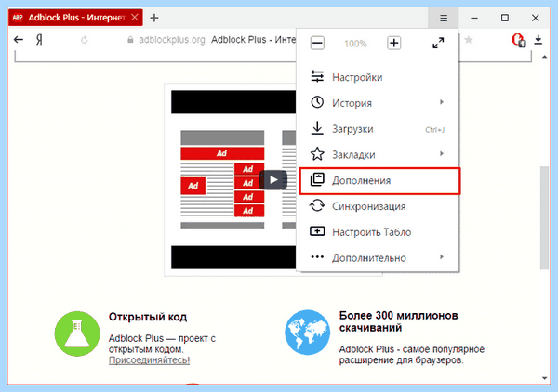The width and height of the screenshot is (558, 392).
Task: Follow the Присоединяйтесь! link
Action: (x=149, y=360)
